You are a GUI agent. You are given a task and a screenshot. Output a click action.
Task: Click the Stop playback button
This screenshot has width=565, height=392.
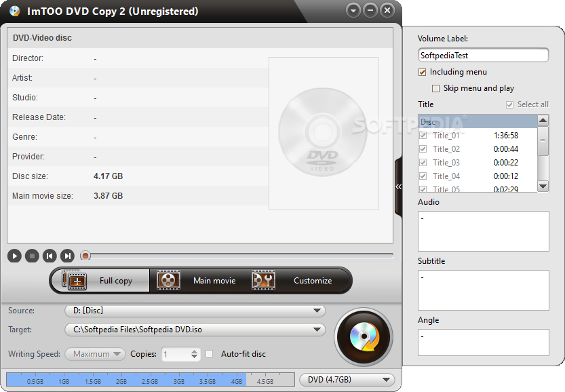[x=32, y=256]
